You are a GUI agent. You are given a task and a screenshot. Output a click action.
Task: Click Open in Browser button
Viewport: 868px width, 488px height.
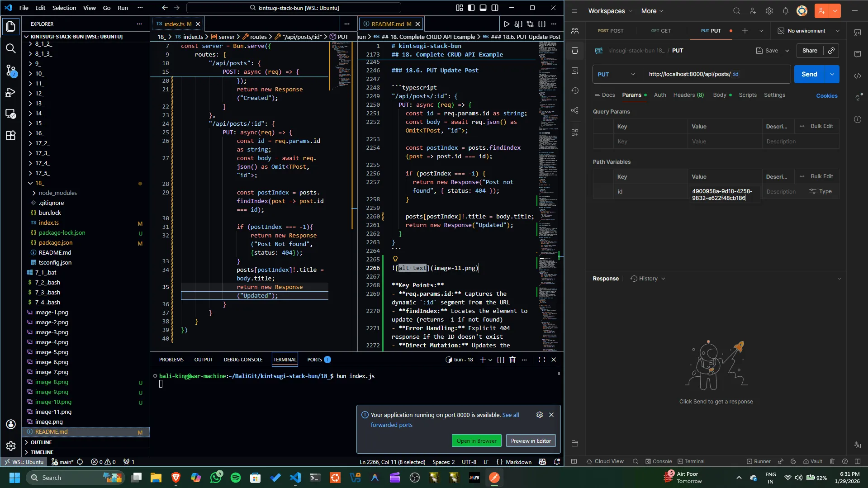[476, 441]
